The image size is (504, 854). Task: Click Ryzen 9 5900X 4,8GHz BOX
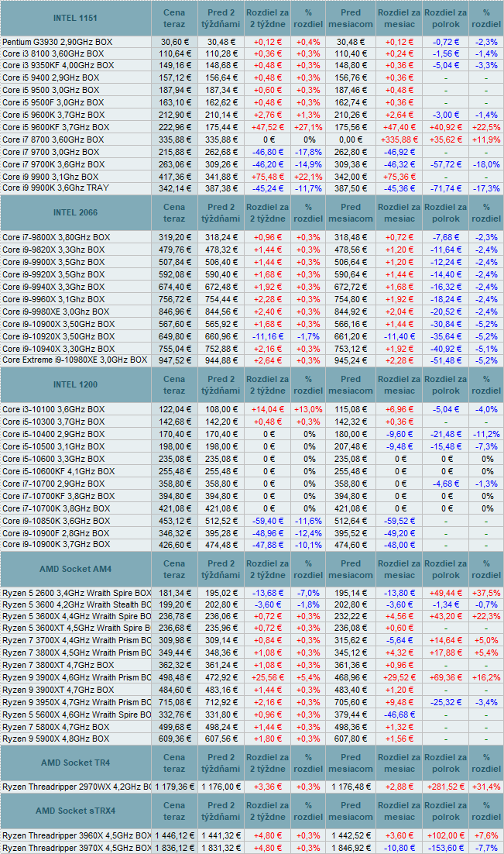(56, 739)
